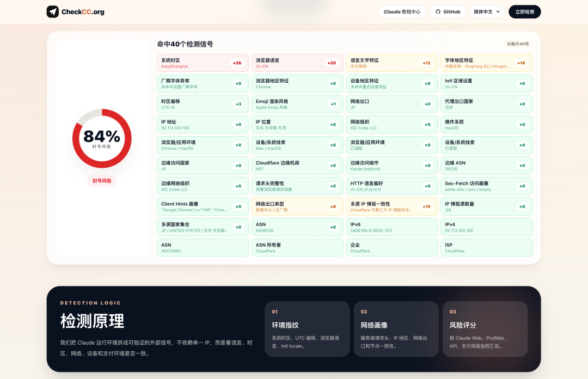Screen dimensions: 588x379
Task: Select the 边缘网络组织 card
Action: point(203,186)
